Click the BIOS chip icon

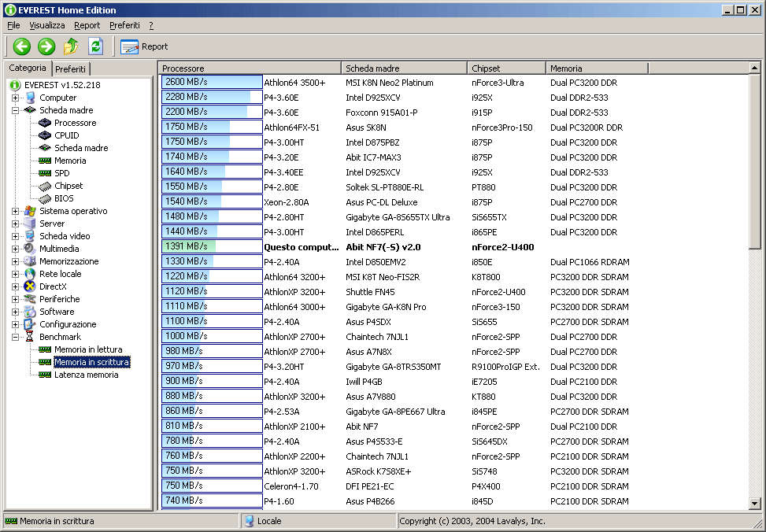click(45, 198)
